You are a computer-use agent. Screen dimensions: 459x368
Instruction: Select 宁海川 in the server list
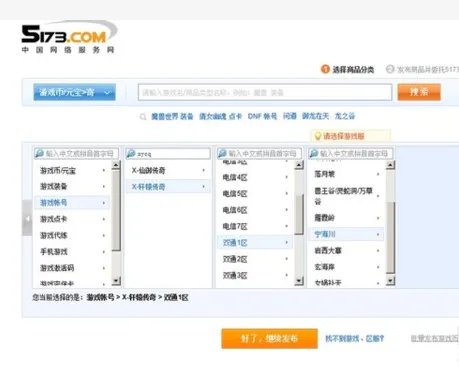347,234
